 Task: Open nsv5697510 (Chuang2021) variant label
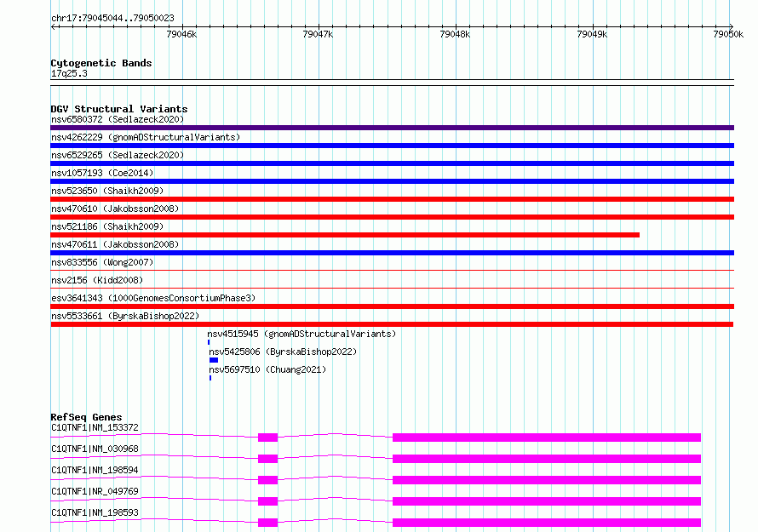tap(267, 369)
